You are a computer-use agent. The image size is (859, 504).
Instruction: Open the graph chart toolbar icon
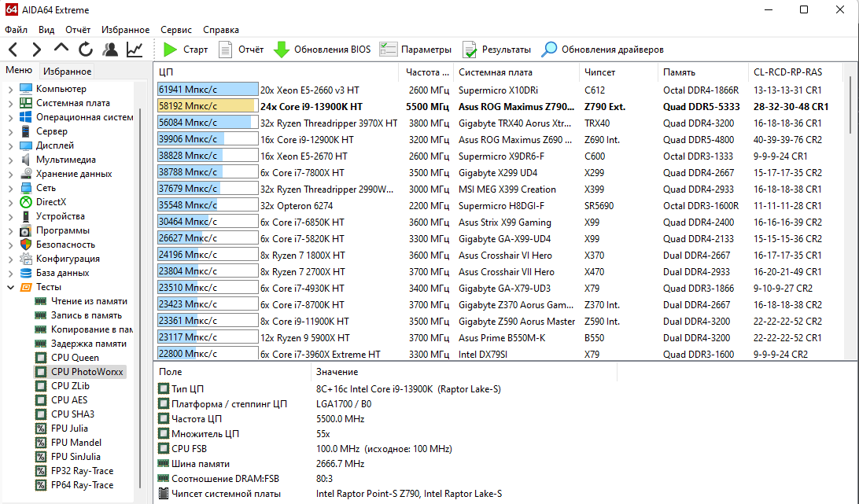point(135,50)
